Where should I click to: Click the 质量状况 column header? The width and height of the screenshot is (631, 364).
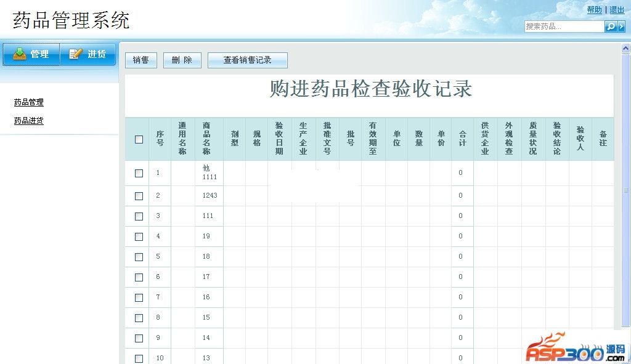point(533,139)
